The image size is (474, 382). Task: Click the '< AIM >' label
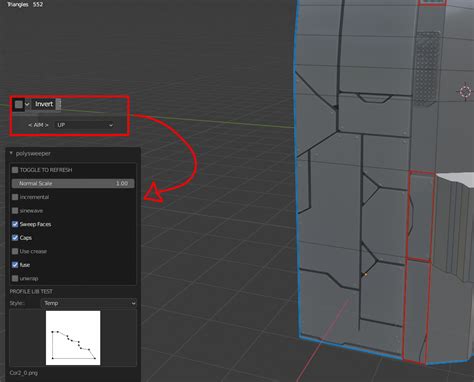coord(38,125)
